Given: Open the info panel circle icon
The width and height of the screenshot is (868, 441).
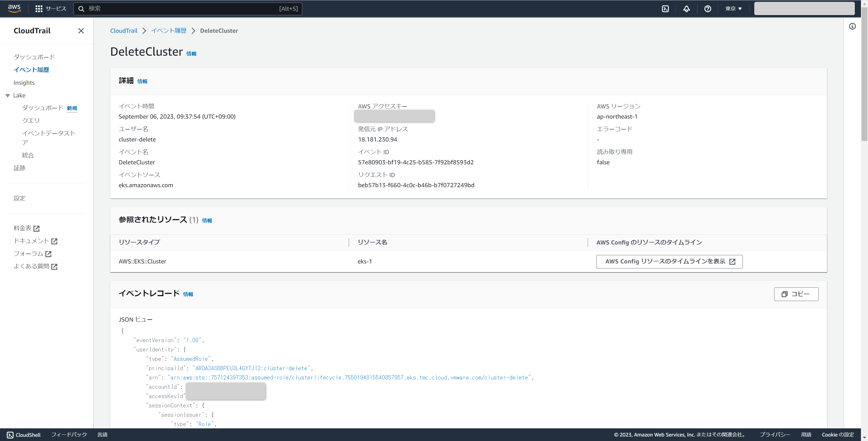Looking at the screenshot, I should tap(852, 26).
